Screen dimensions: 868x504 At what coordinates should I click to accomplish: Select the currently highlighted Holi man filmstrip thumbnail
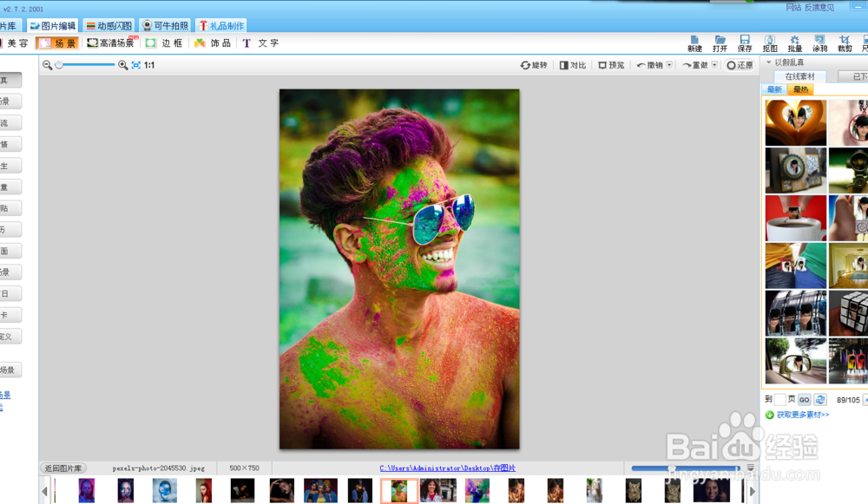click(x=398, y=491)
